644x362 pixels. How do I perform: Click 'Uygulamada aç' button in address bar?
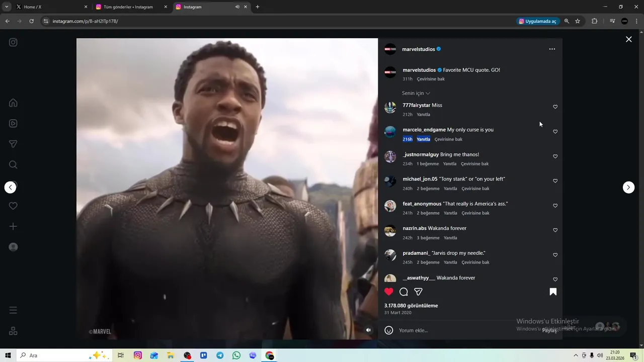pyautogui.click(x=537, y=21)
